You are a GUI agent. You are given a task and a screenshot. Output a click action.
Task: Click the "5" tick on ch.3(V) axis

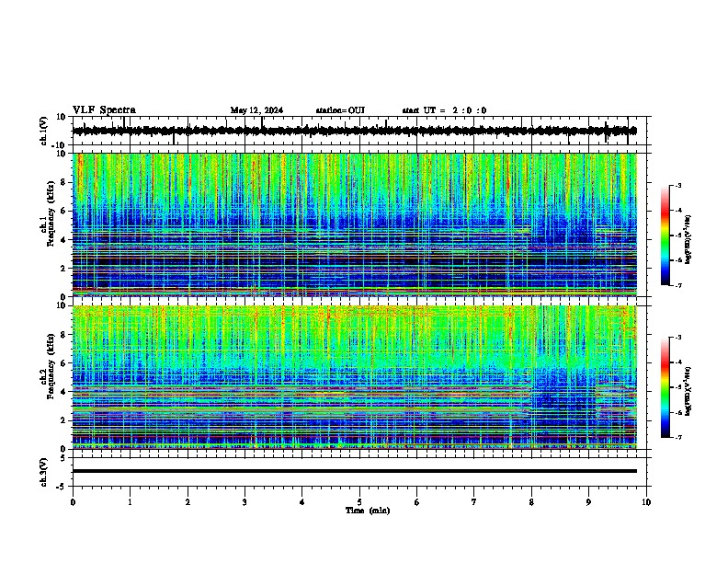coord(63,458)
